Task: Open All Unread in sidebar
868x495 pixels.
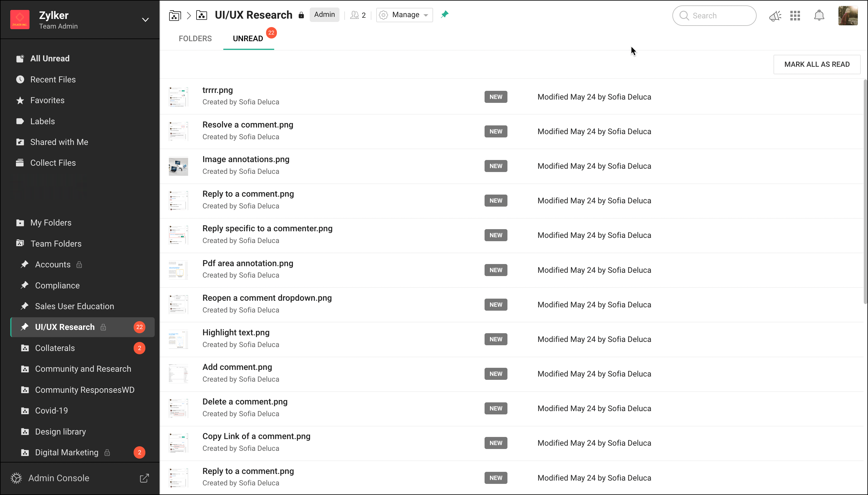Action: [x=50, y=58]
